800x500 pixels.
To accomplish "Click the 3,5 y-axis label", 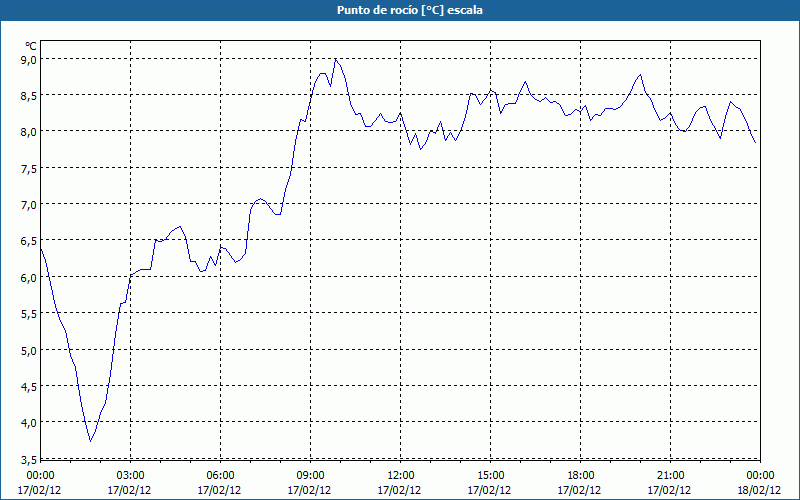I will pyautogui.click(x=30, y=460).
